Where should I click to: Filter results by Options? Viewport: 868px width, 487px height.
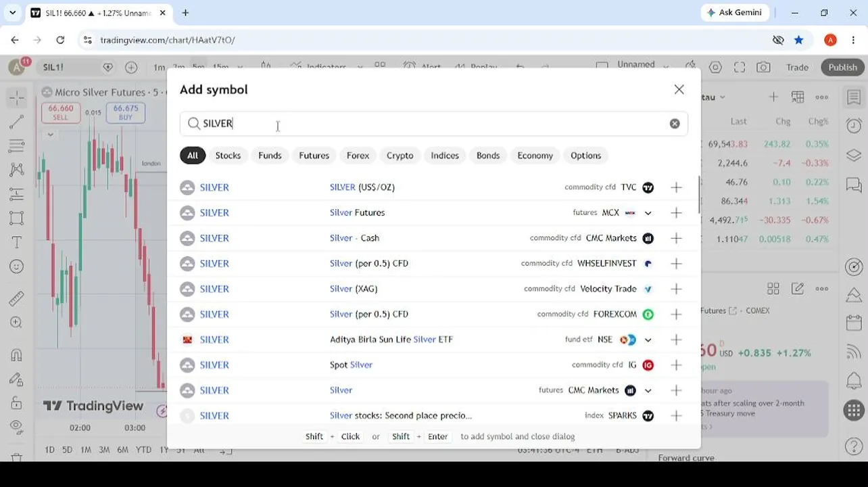(586, 156)
